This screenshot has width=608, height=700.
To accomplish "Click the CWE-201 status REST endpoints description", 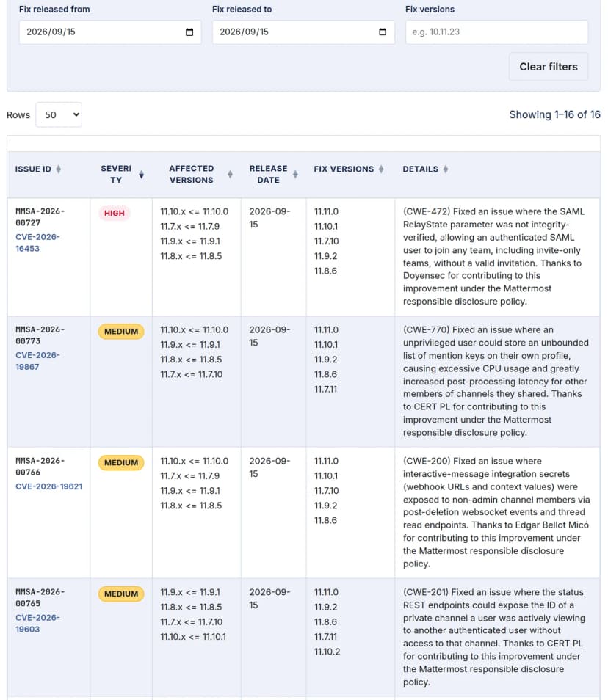I will (493, 637).
